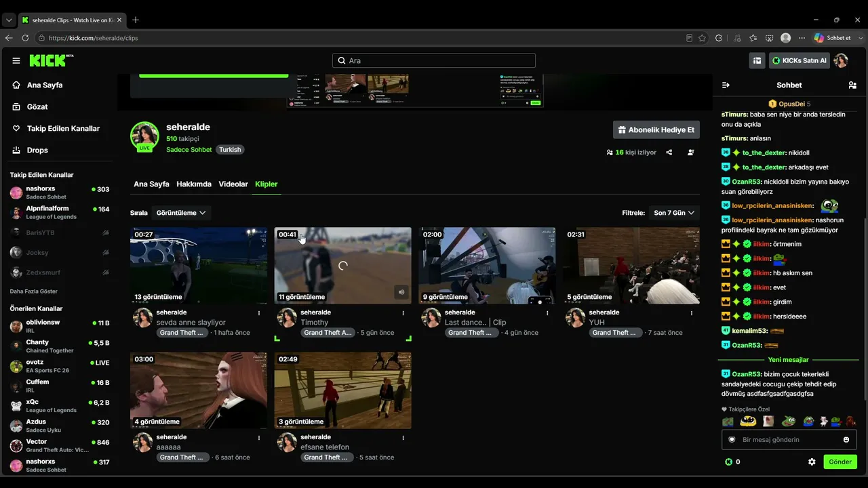
Task: Select the Klipler tab
Action: pyautogui.click(x=267, y=184)
